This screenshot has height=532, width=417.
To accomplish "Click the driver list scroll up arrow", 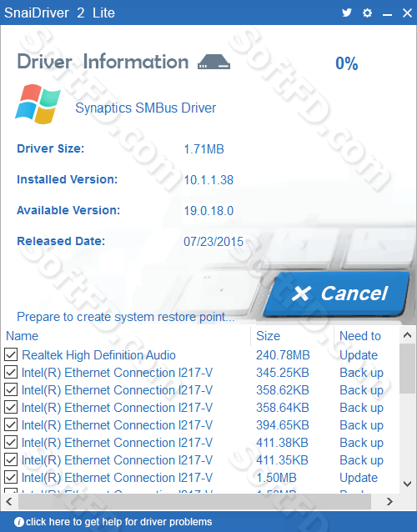I will point(408,335).
